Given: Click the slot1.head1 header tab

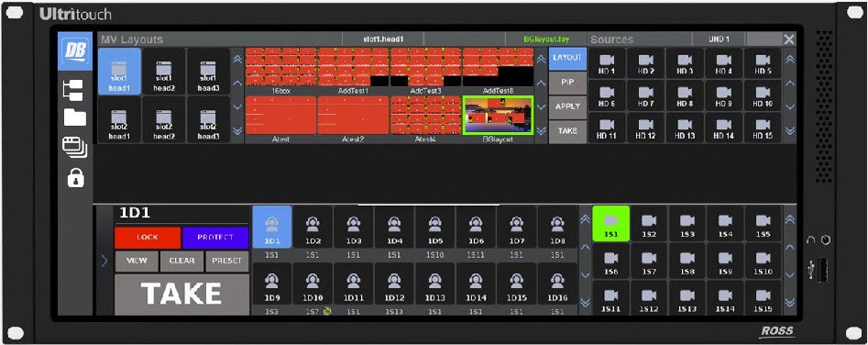Looking at the screenshot, I should (x=383, y=39).
